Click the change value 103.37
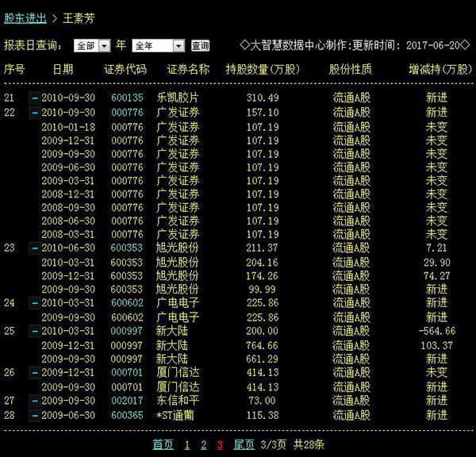 [437, 346]
